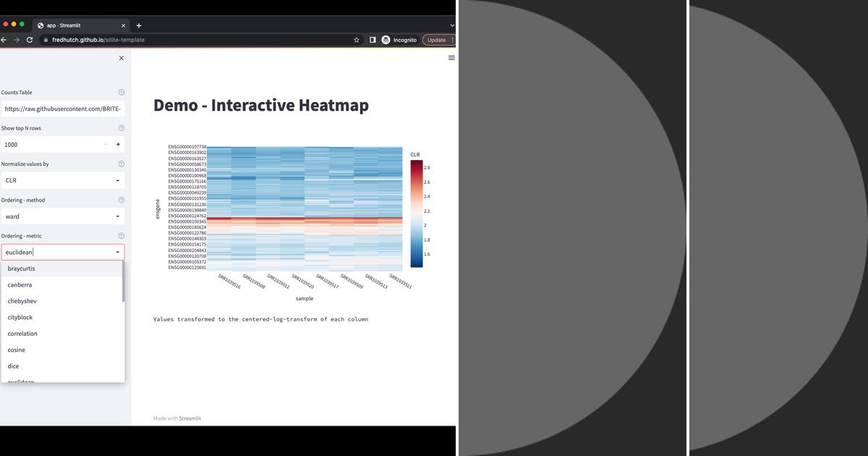Choose chebyshev from the metric list
This screenshot has width=868, height=456.
tap(62, 301)
